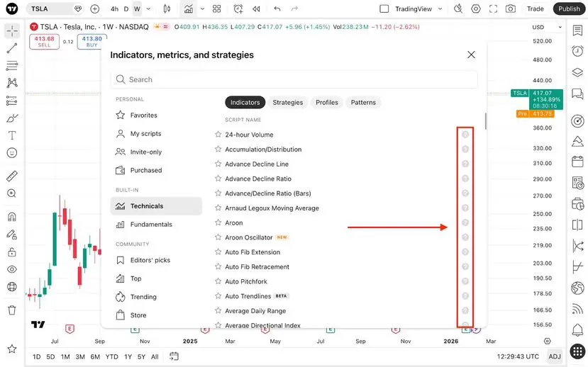The image size is (588, 367).
Task: Tick the layout checkbox beside TradingView
Action: pos(384,9)
